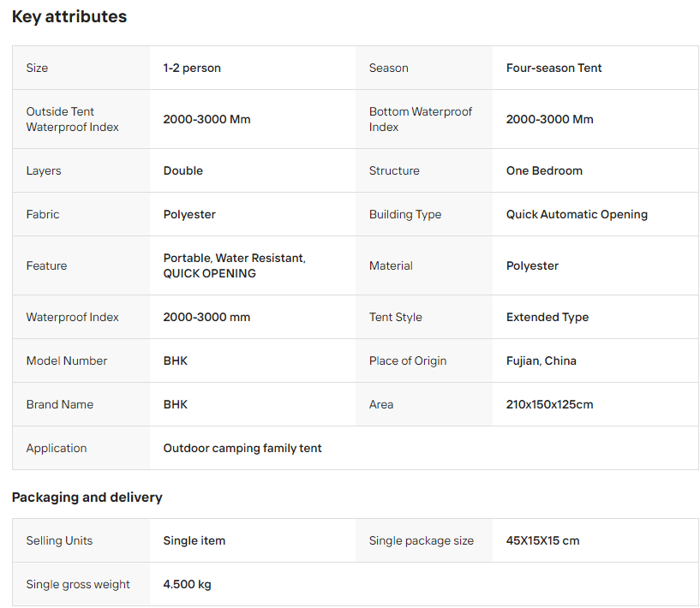Viewport: 700px width, 608px height.
Task: Click the Four-season Tent value
Action: point(553,68)
